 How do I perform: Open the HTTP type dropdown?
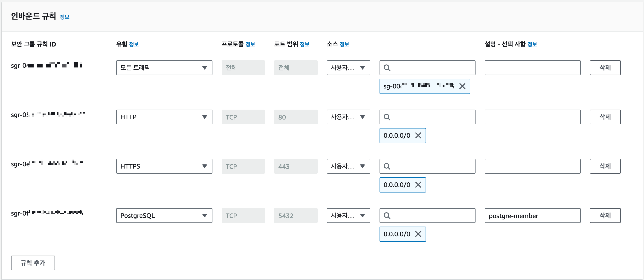164,117
